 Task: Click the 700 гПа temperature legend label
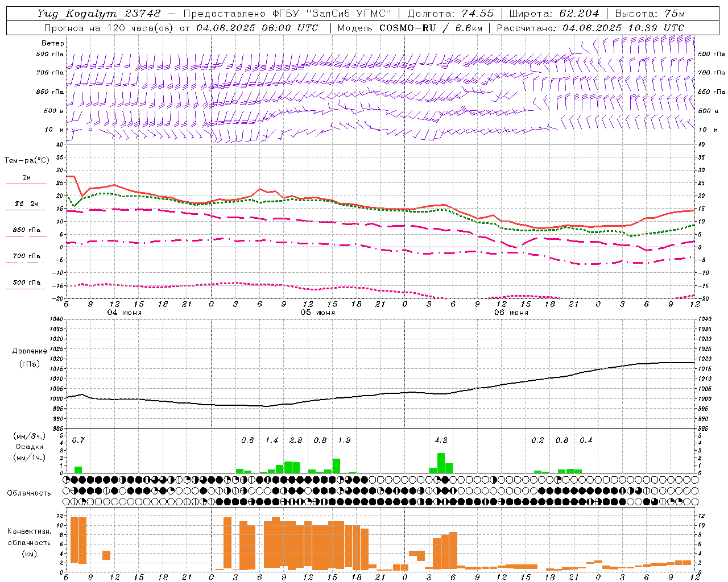[27, 256]
